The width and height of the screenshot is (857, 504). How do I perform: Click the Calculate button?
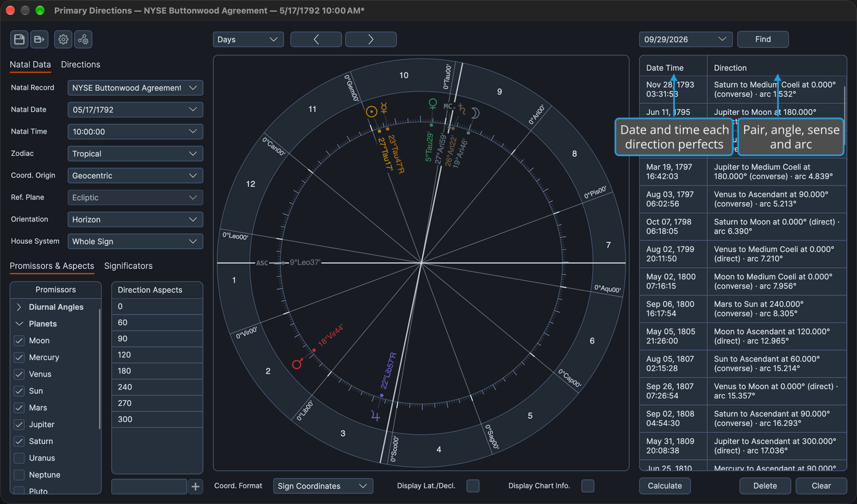click(665, 486)
